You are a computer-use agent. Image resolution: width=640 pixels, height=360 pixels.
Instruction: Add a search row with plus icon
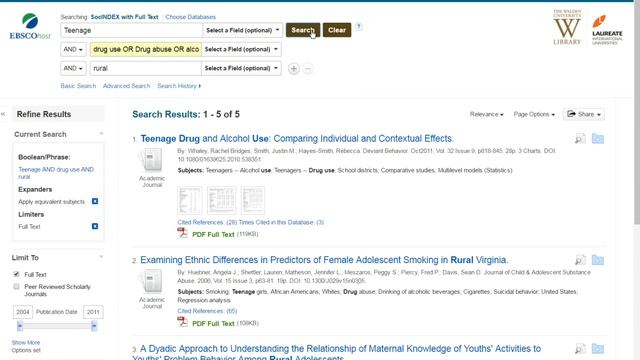point(293,69)
